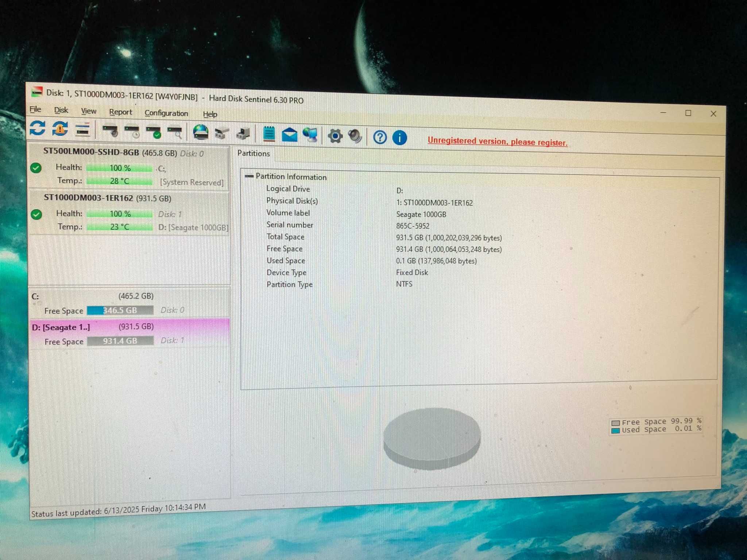The height and width of the screenshot is (560, 747).
Task: Click the disk with speaker icon
Action: point(110,131)
